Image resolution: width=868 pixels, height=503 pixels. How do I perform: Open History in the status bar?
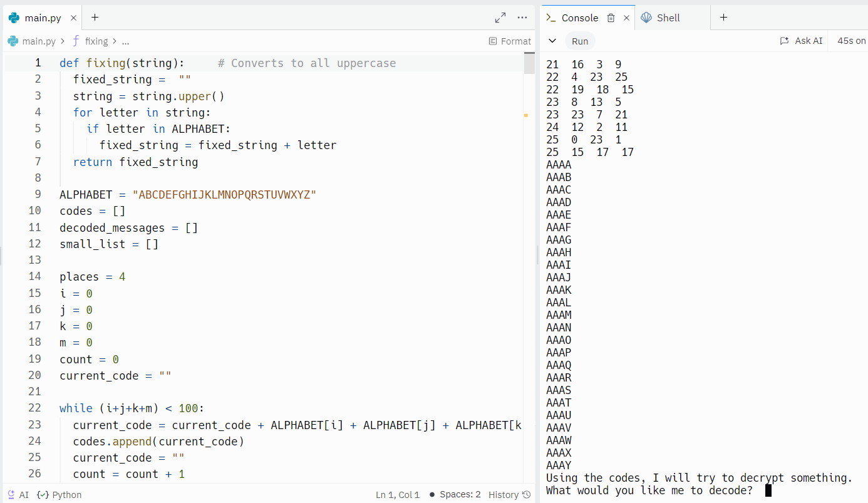(509, 494)
